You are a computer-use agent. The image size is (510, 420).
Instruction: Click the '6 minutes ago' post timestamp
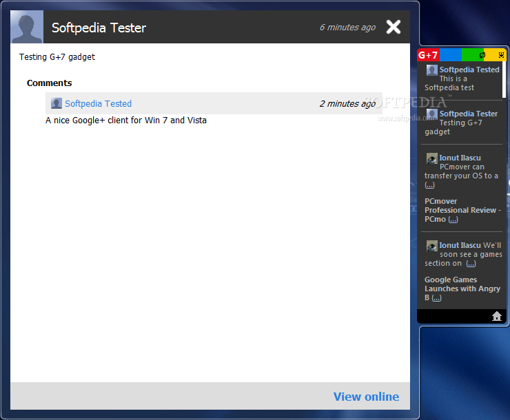[347, 28]
